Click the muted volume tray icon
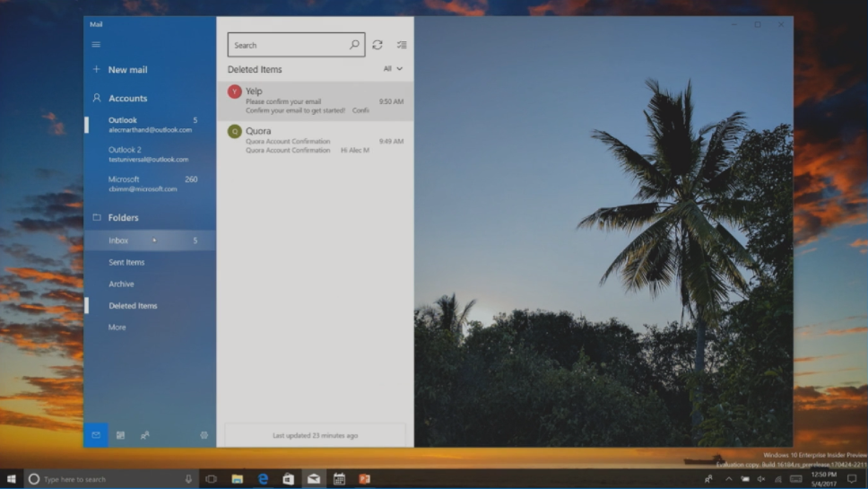Image resolution: width=868 pixels, height=489 pixels. point(761,479)
